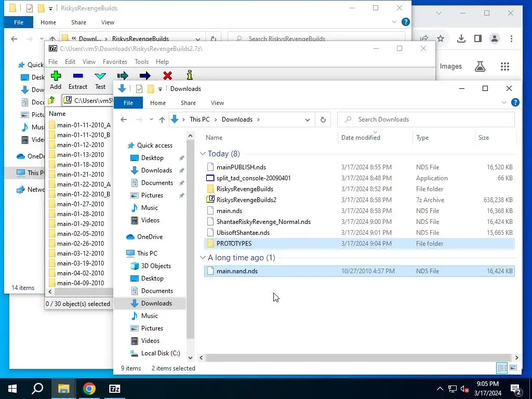Viewport: 532px width, 399px height.
Task: Open 7-Zip Edit menu
Action: (x=70, y=62)
